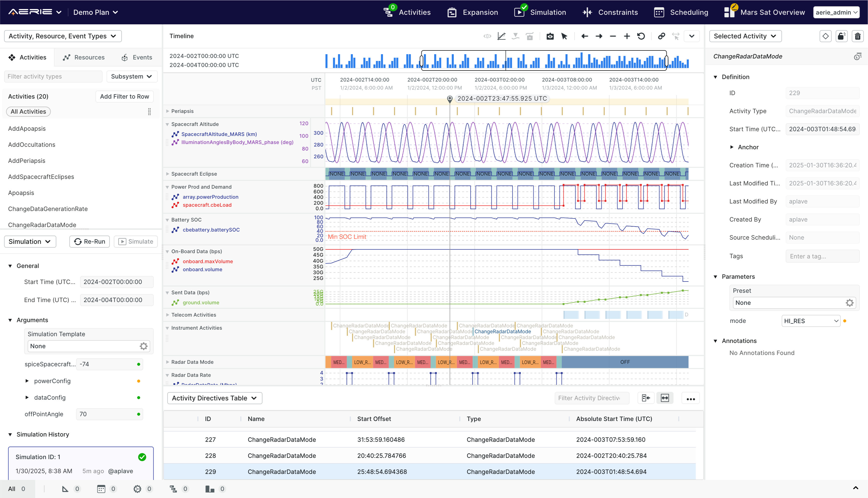Click Re-Run button for simulation
Viewport: 868px width, 498px height.
click(88, 241)
